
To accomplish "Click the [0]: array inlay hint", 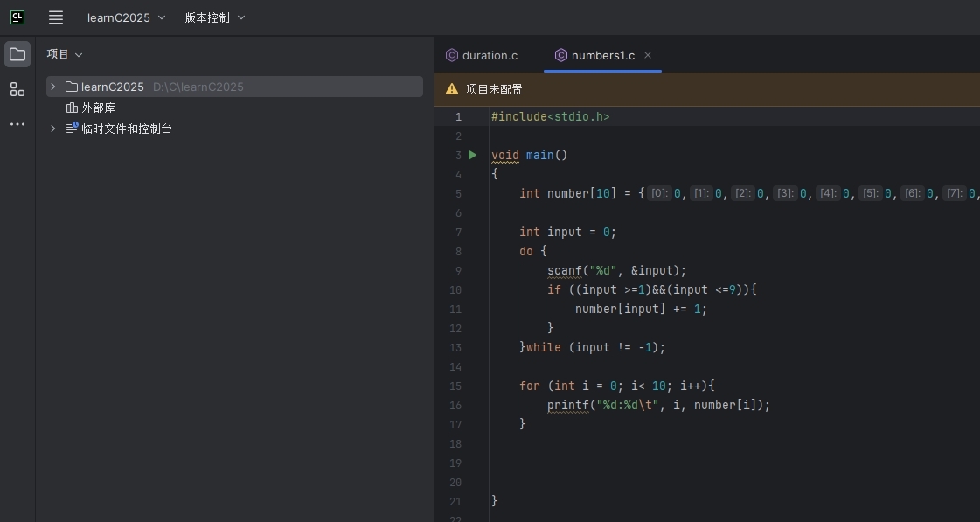I will pos(659,194).
